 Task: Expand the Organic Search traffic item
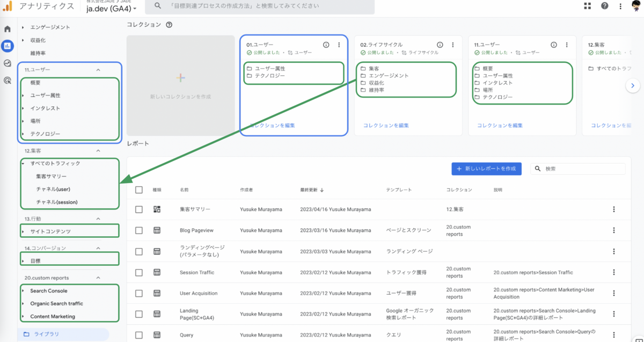tap(23, 303)
